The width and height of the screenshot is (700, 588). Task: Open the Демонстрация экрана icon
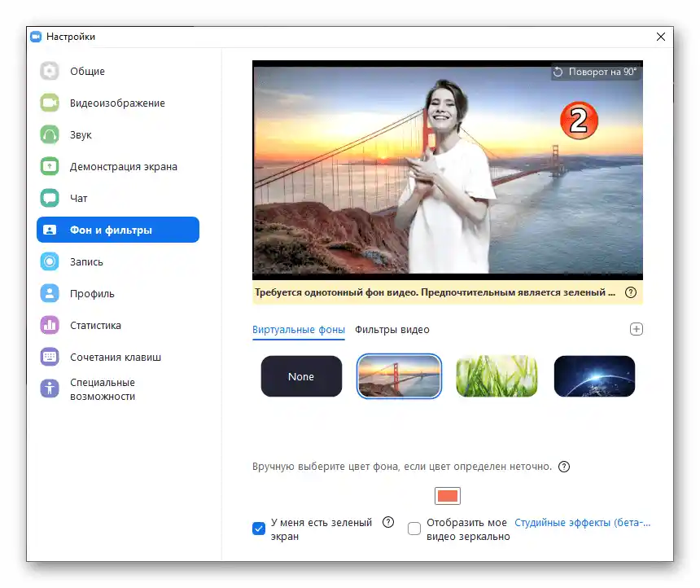click(x=50, y=166)
